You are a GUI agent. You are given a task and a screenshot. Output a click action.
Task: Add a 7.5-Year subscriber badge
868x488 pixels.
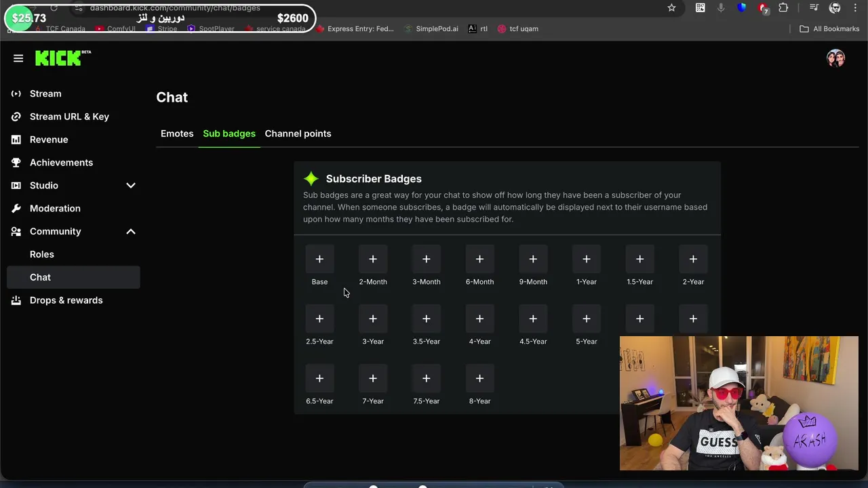point(427,378)
